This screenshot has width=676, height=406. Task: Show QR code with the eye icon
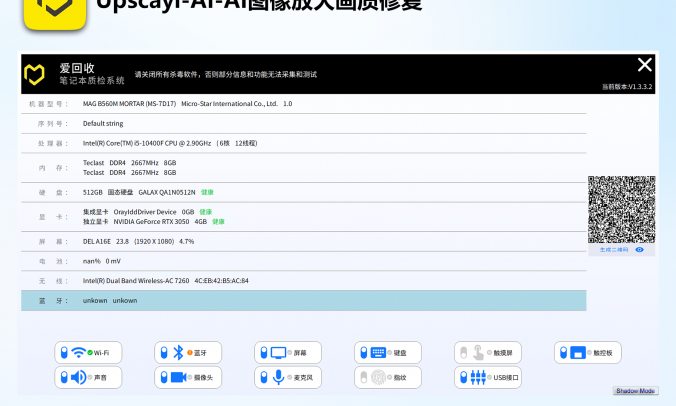tap(639, 250)
